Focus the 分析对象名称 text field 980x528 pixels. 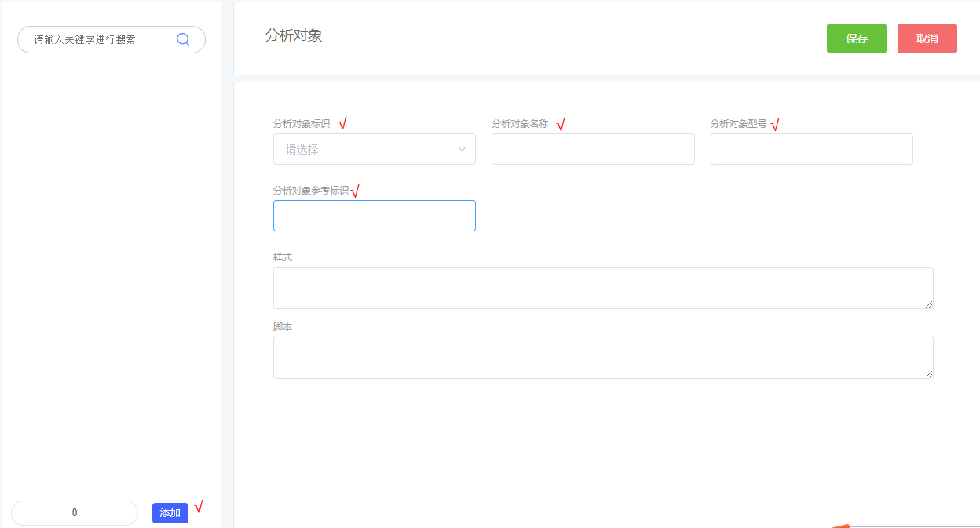tap(593, 149)
